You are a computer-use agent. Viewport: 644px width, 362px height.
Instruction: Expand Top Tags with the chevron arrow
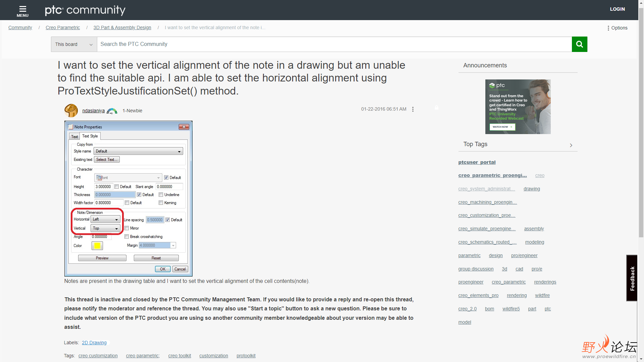(571, 145)
